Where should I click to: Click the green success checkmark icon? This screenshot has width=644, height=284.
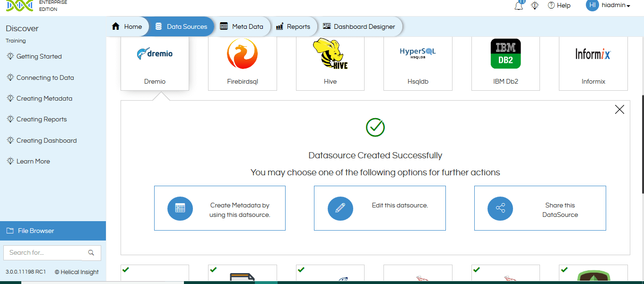[x=375, y=127]
